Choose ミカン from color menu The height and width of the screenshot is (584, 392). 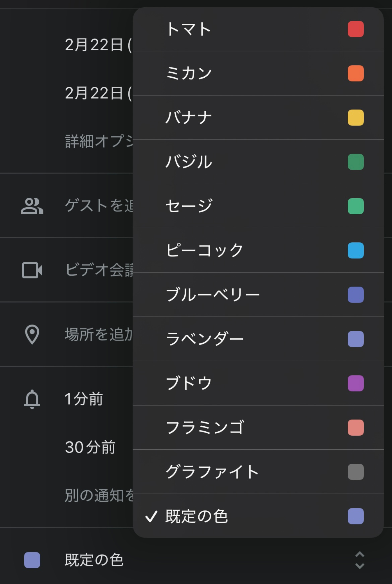(x=258, y=73)
